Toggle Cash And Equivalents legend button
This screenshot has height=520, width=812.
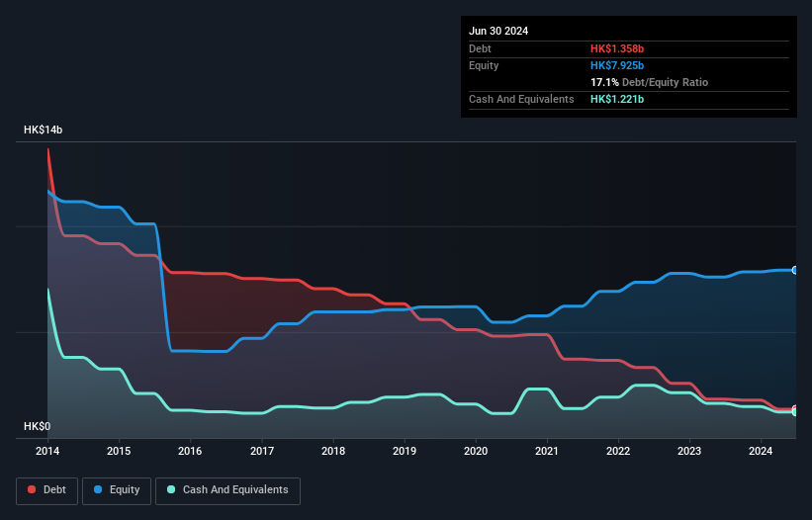pyautogui.click(x=227, y=490)
